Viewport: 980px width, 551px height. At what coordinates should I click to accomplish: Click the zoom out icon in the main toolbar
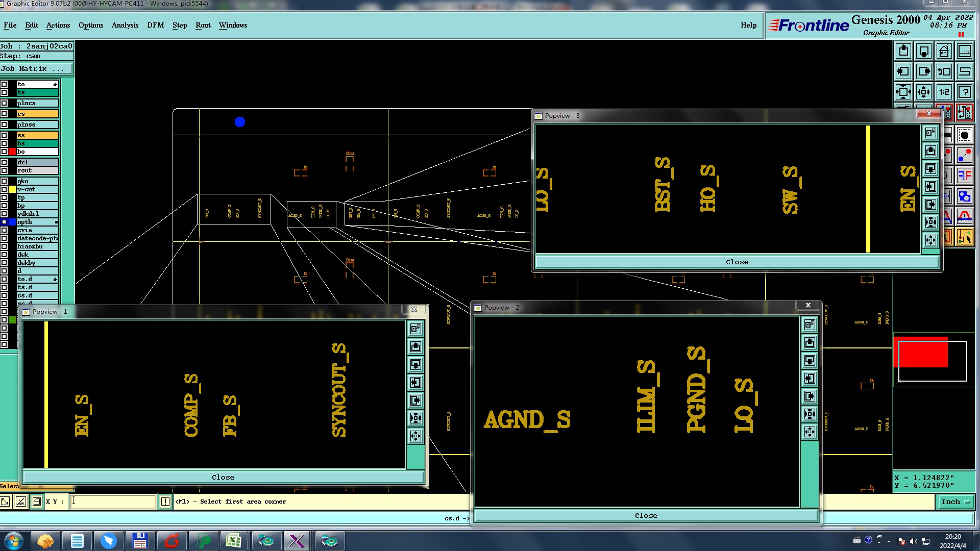[x=924, y=92]
